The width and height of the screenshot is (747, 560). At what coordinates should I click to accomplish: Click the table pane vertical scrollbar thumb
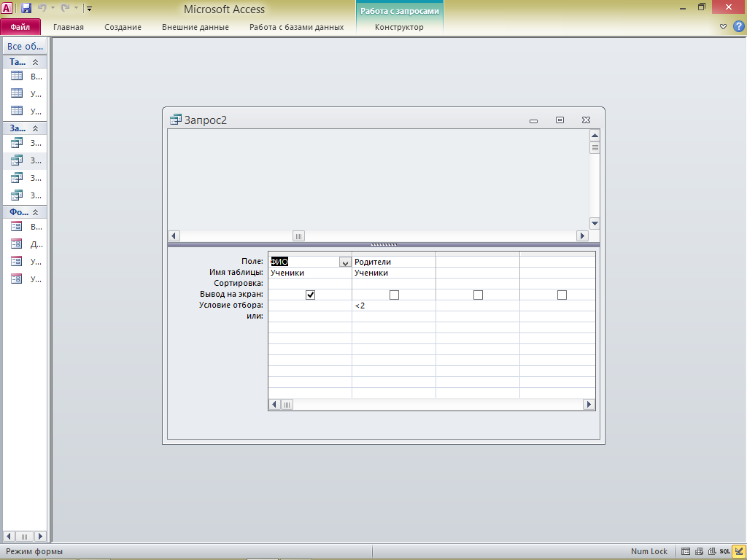(595, 147)
